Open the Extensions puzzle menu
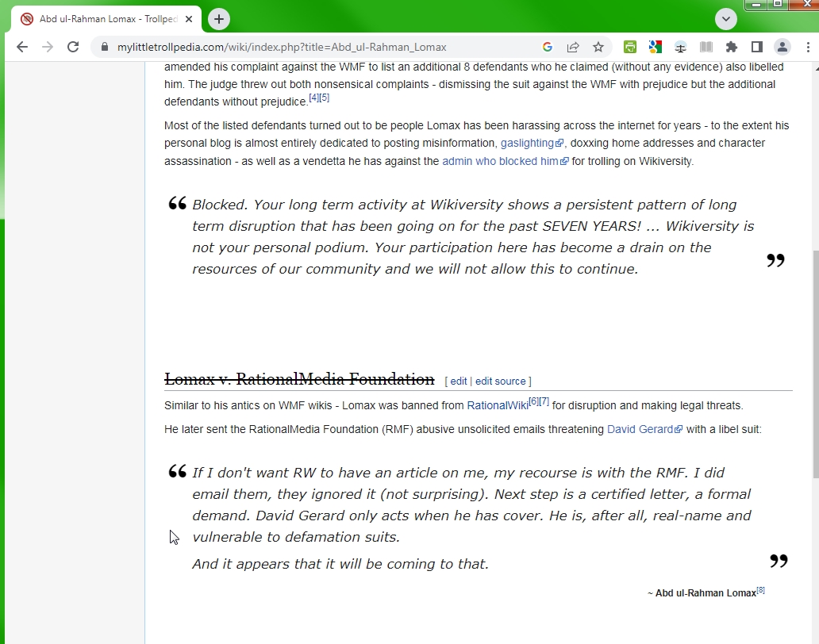This screenshot has width=819, height=644. (732, 47)
